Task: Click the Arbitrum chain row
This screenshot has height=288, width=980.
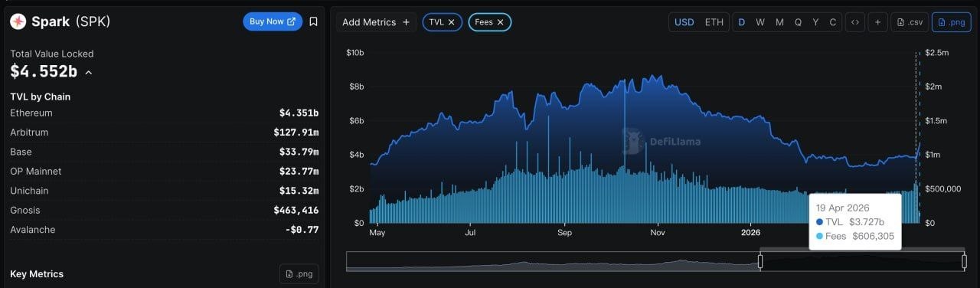Action: coord(165,133)
